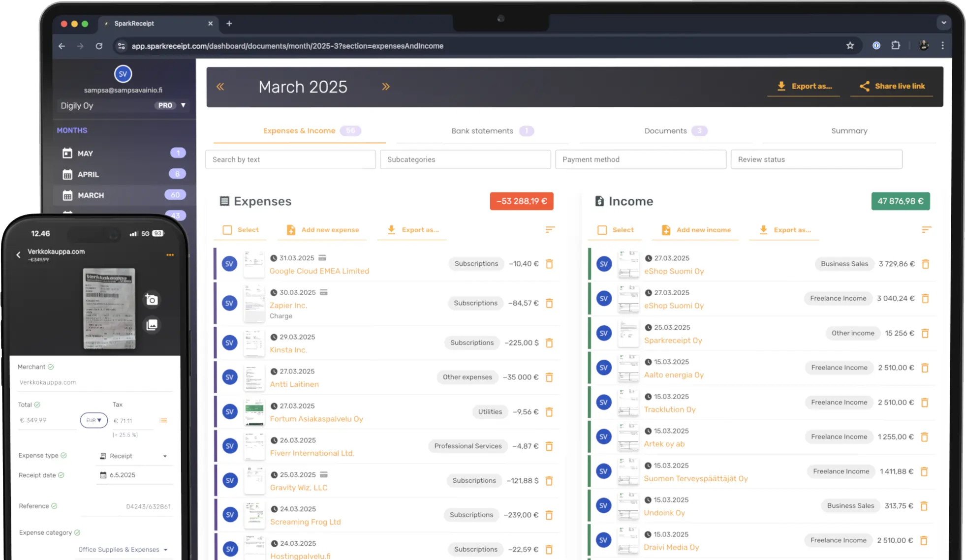Click Export as… in the header

pos(804,86)
